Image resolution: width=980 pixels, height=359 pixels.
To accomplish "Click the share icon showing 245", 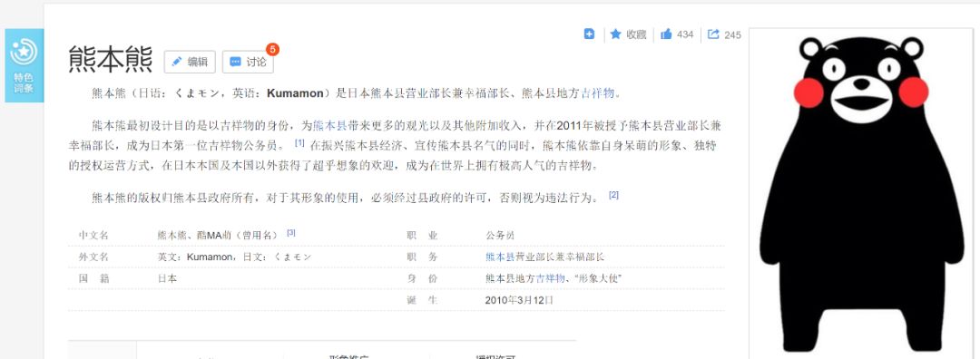I will pyautogui.click(x=713, y=34).
